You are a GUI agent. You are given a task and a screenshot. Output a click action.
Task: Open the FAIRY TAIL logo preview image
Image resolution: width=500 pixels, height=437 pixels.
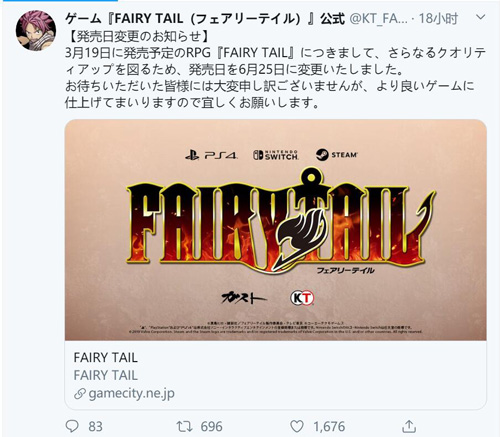(276, 230)
